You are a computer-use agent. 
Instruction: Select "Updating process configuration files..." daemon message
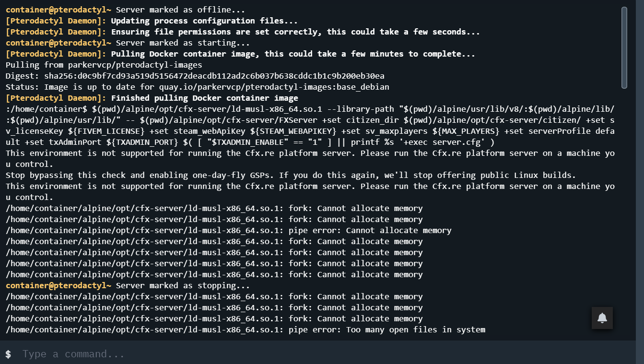point(204,21)
